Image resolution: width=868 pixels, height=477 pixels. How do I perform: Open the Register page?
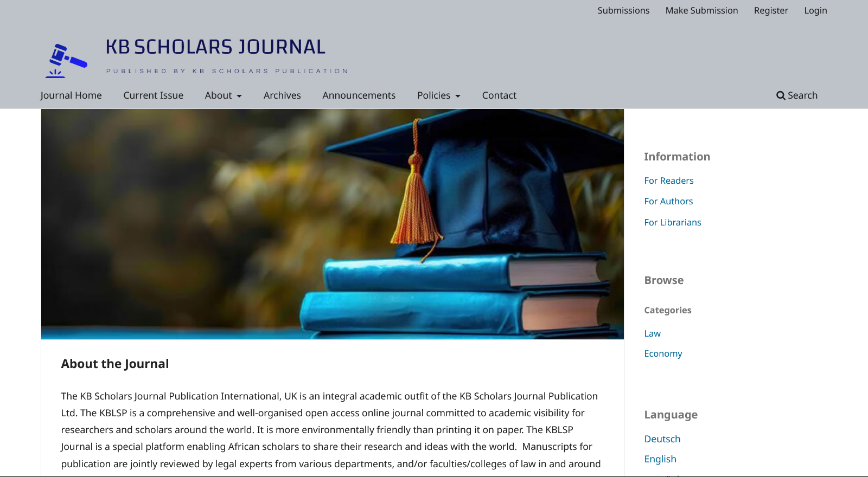click(770, 10)
